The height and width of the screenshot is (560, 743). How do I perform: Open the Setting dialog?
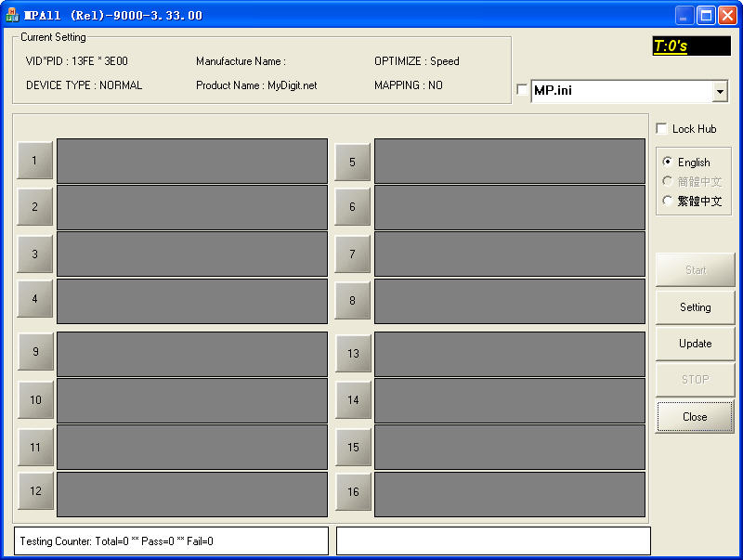pos(695,307)
